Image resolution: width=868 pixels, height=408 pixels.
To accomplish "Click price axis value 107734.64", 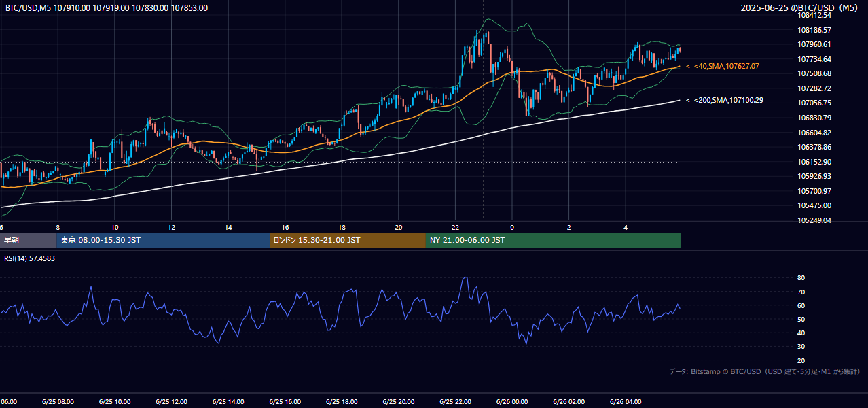I will [x=814, y=59].
